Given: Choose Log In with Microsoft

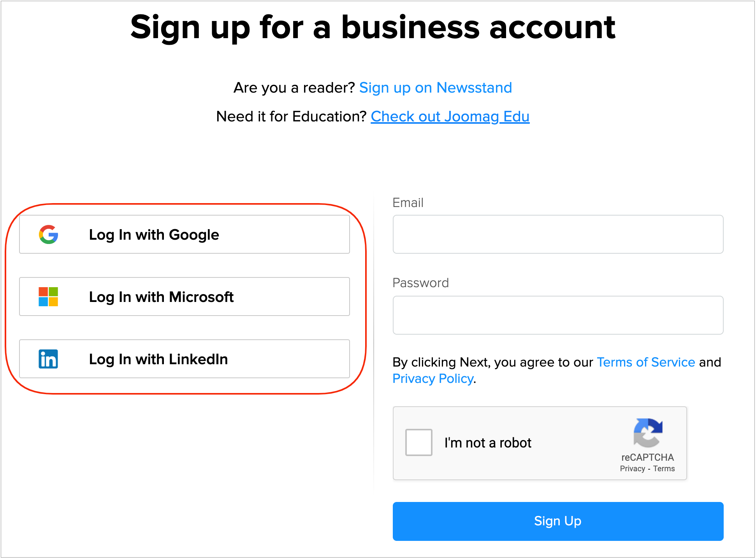Looking at the screenshot, I should 185,297.
